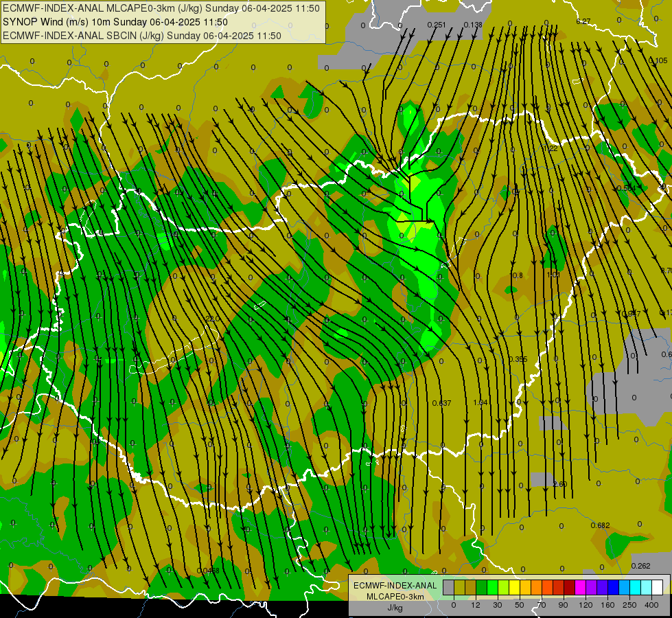Image resolution: width=672 pixels, height=618 pixels.
Task: Click the 160 tick label on legend
Action: pyautogui.click(x=607, y=605)
